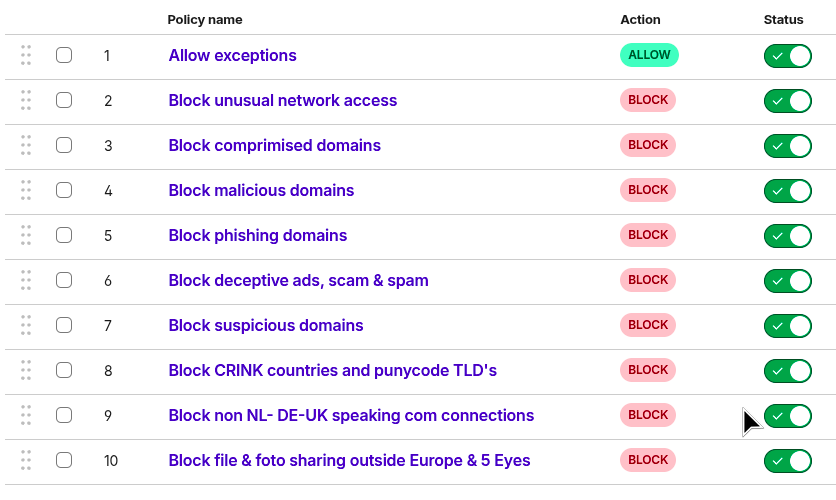Screen dimensions: 836x500
Task: Toggle status of Block file & foto sharing
Action: click(787, 461)
